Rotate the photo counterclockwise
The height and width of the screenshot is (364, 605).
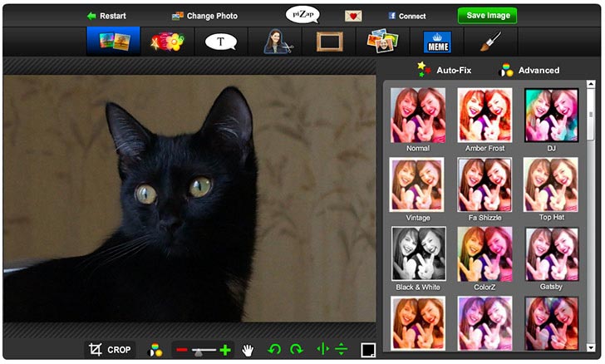[x=274, y=350]
